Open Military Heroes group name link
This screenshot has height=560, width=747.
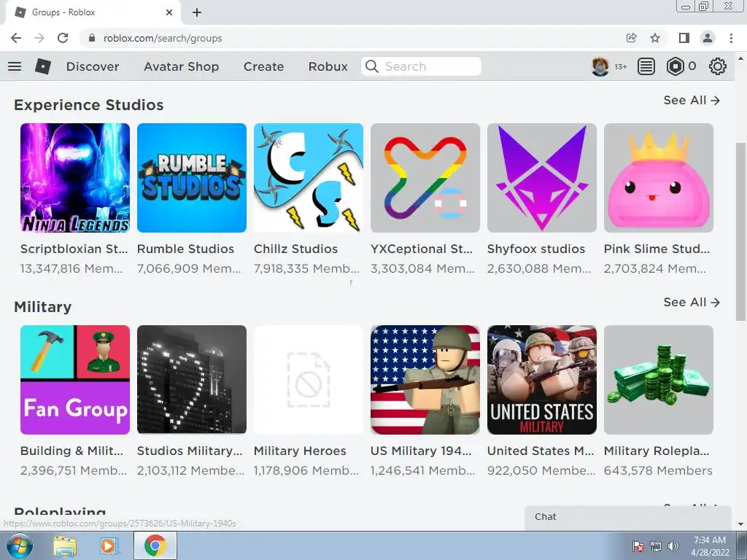tap(300, 451)
